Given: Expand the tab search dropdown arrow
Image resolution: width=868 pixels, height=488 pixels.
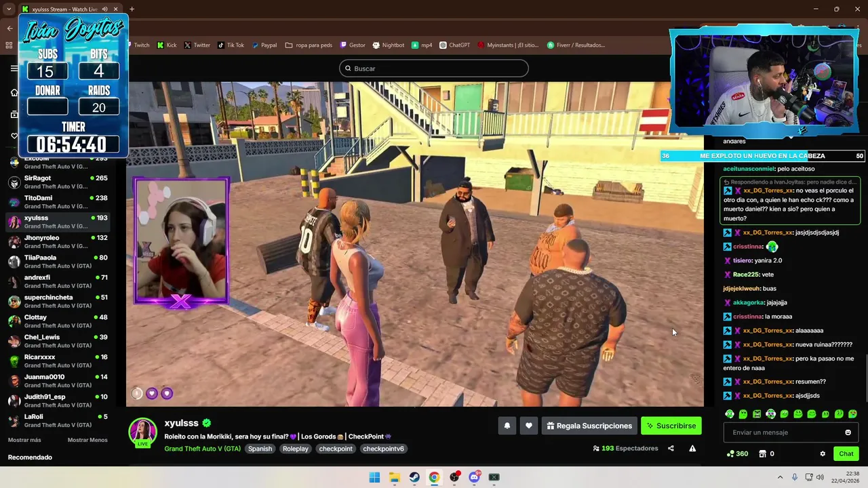Looking at the screenshot, I should point(9,9).
